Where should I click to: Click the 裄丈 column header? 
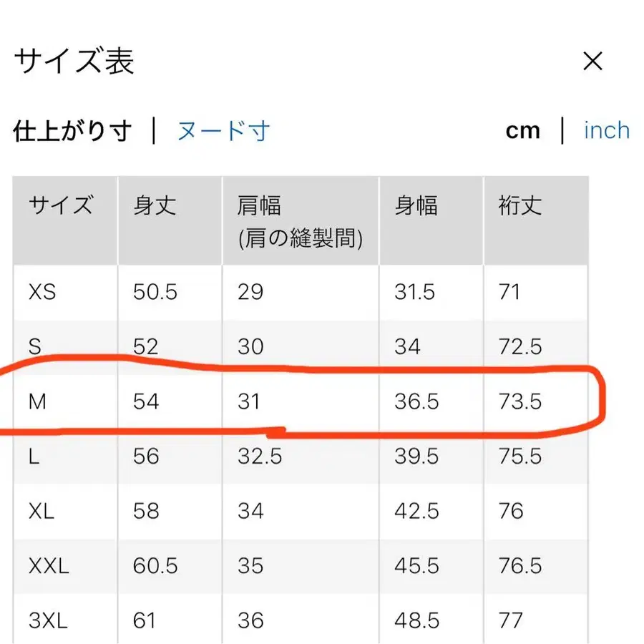(517, 207)
